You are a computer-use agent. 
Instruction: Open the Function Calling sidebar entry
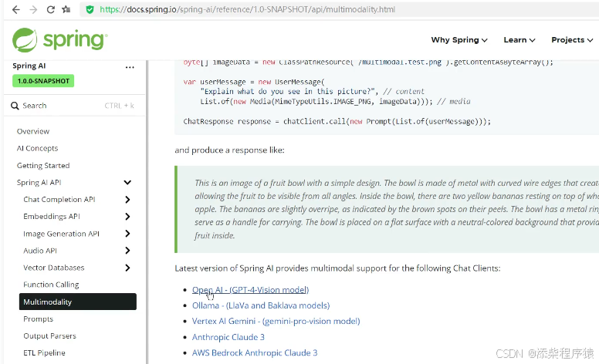coord(51,285)
